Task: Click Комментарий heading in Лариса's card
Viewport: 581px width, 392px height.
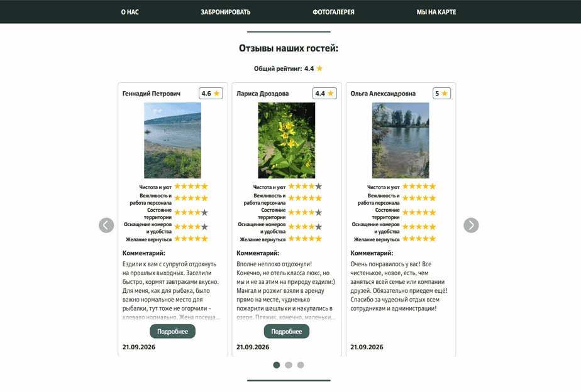Action: [258, 253]
